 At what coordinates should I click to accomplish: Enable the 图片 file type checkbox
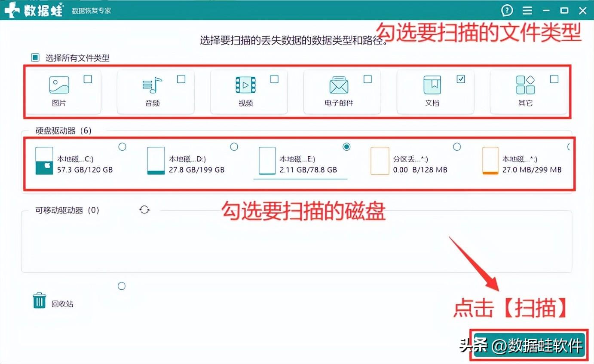click(88, 79)
